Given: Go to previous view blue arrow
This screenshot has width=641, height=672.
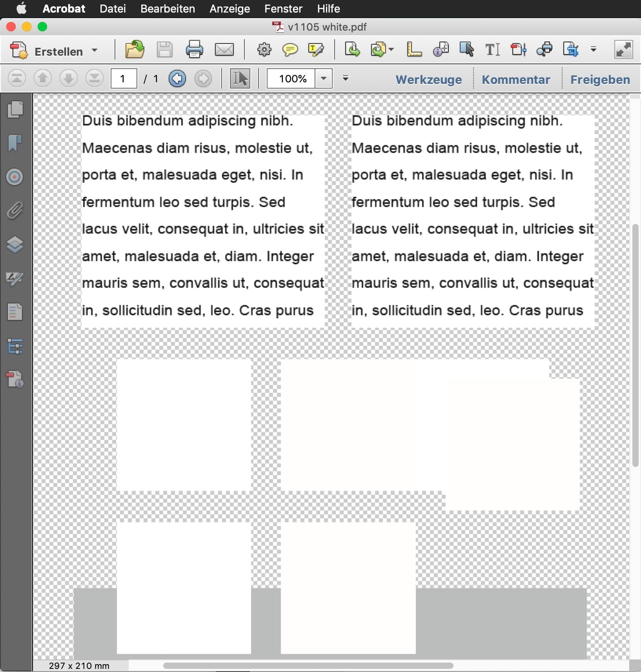Looking at the screenshot, I should pos(177,78).
